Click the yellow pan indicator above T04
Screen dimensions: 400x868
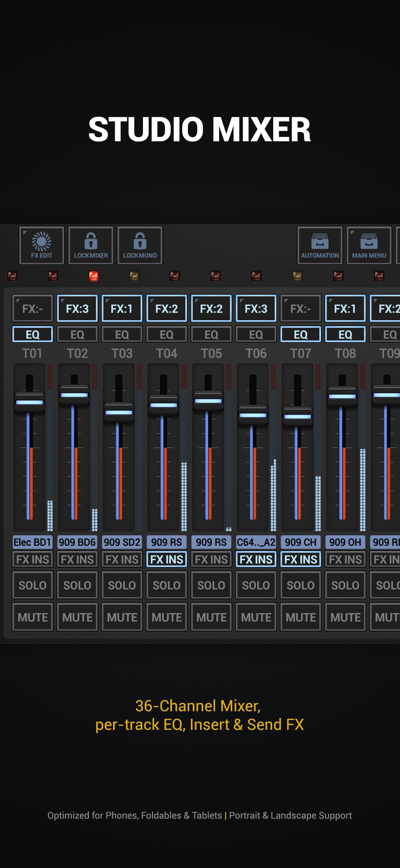tap(134, 276)
